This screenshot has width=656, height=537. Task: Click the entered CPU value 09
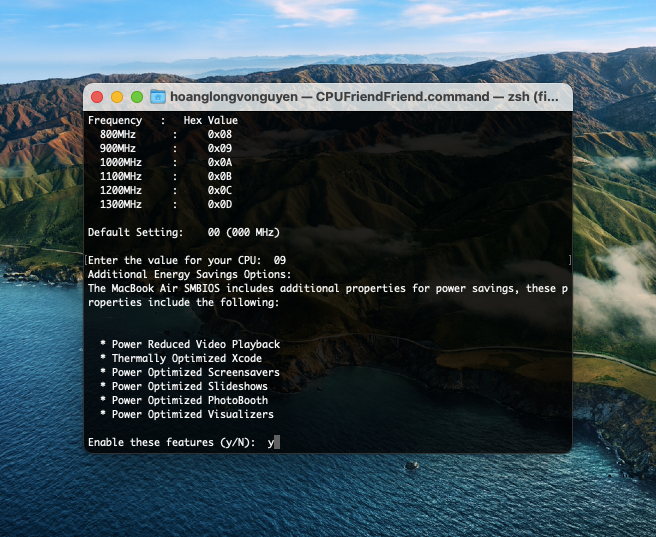280,260
